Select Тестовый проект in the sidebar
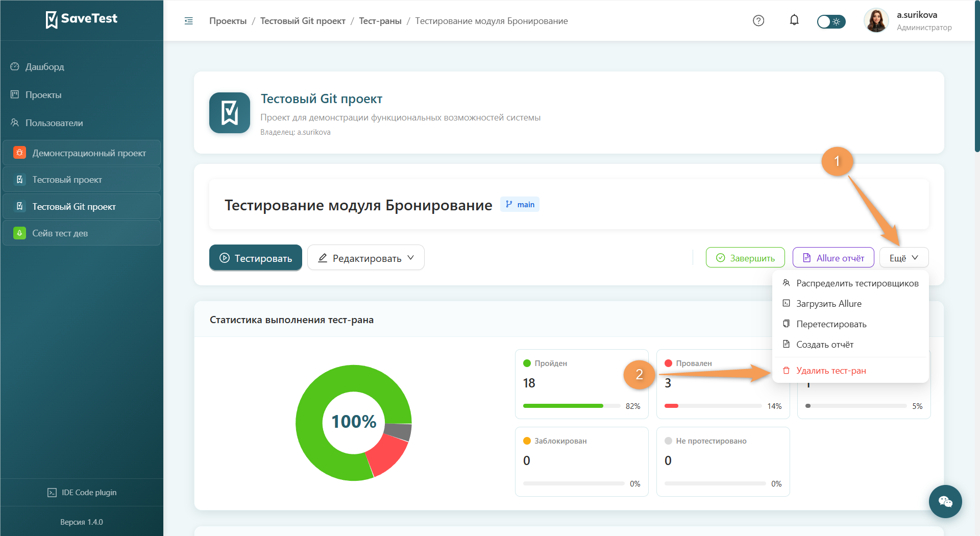980x536 pixels. (82, 180)
